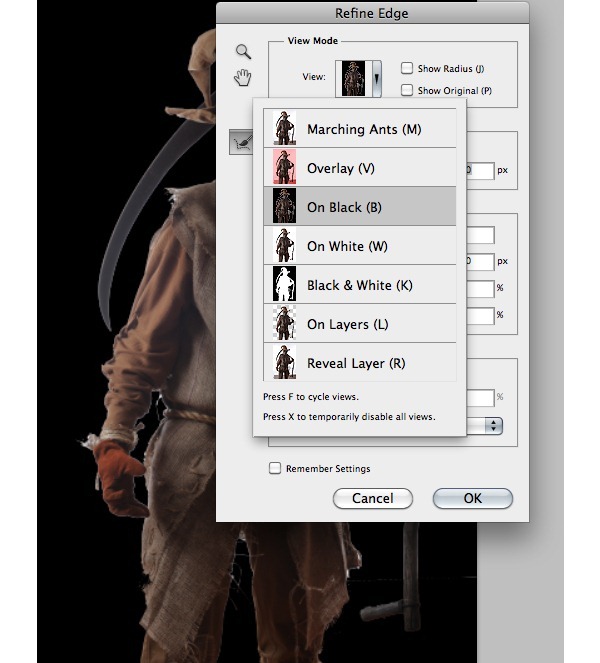Select the Hand tool icon
Viewport: 600px width, 663px height.
(243, 78)
